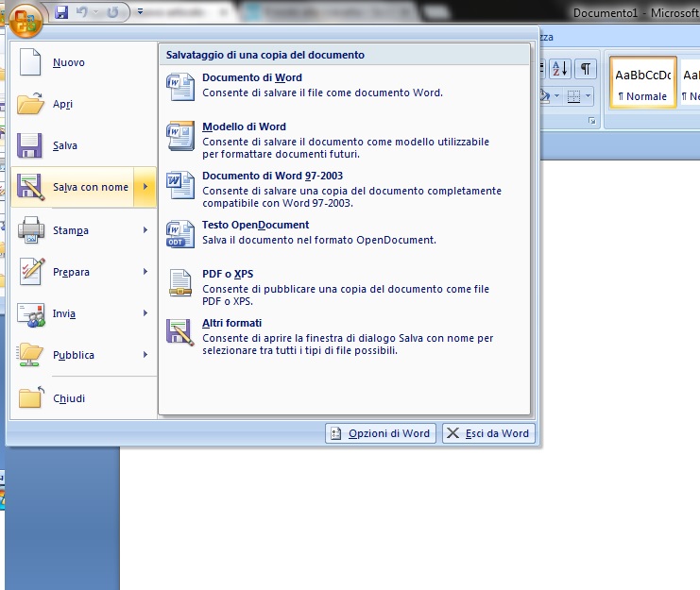Click the Word 97-2003 document icon
700x590 pixels.
click(180, 185)
